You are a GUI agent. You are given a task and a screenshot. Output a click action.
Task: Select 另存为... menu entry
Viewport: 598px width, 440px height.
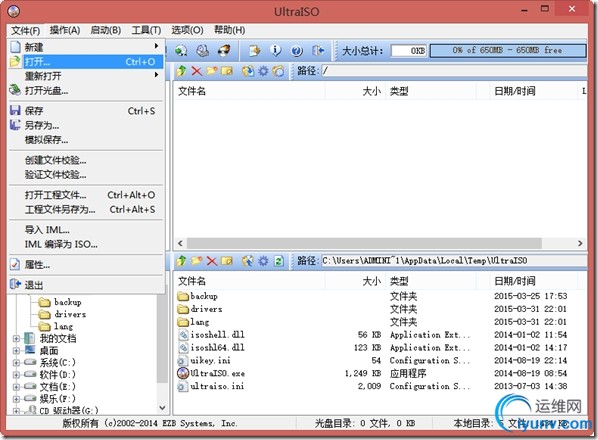click(86, 125)
